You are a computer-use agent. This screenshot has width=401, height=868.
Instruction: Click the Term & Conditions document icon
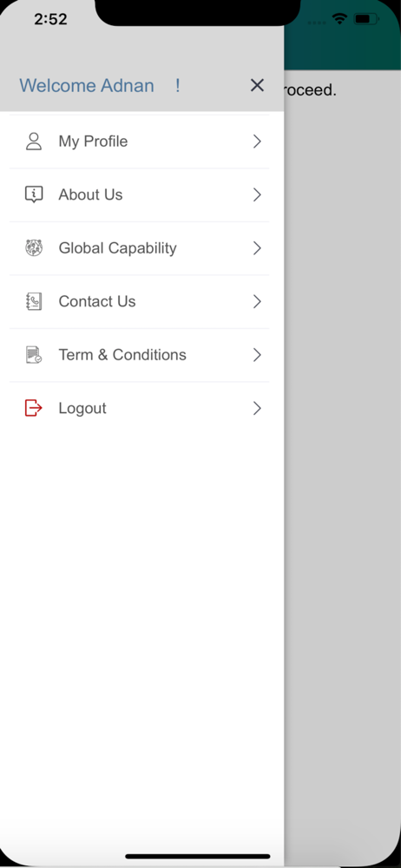pyautogui.click(x=34, y=355)
